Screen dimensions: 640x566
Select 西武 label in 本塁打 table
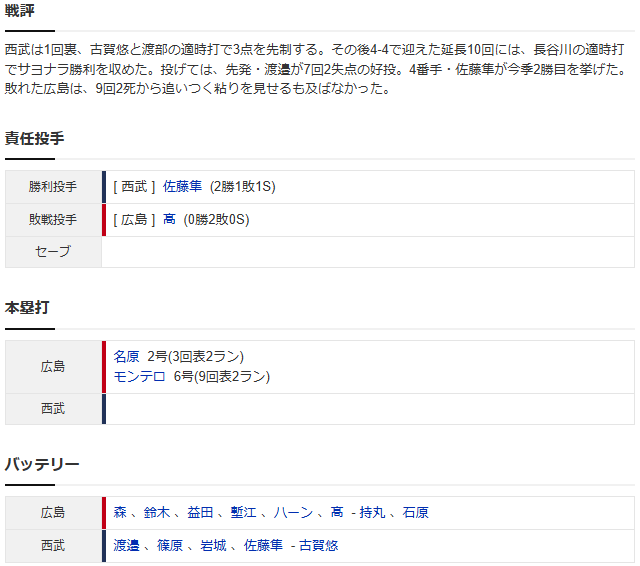click(x=53, y=408)
